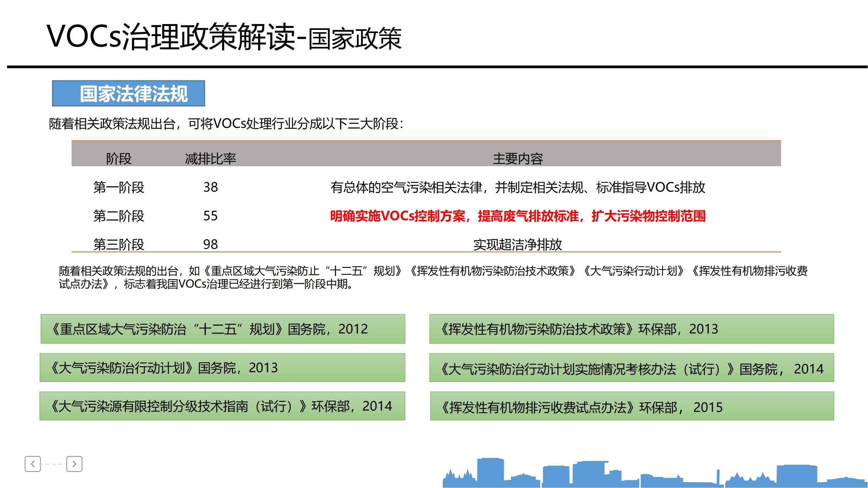868x488 pixels.
Task: Click the 主要内容 column header
Action: click(x=517, y=159)
